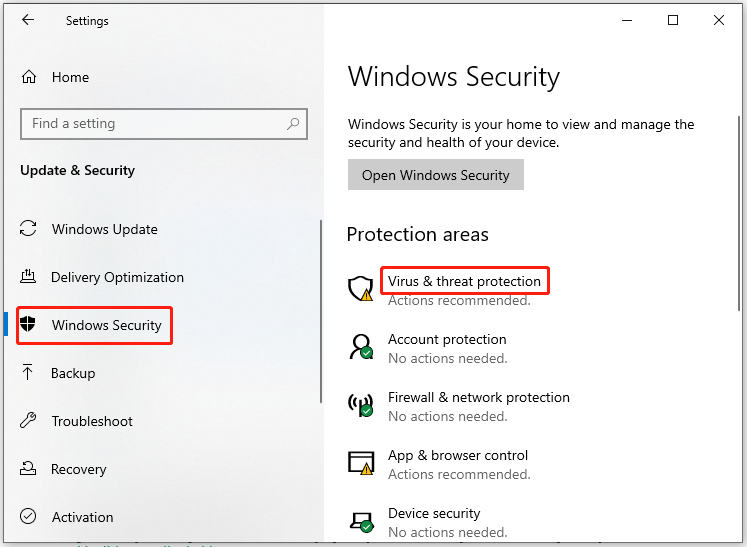
Task: Click the Delivery Optimization icon
Action: tap(29, 277)
